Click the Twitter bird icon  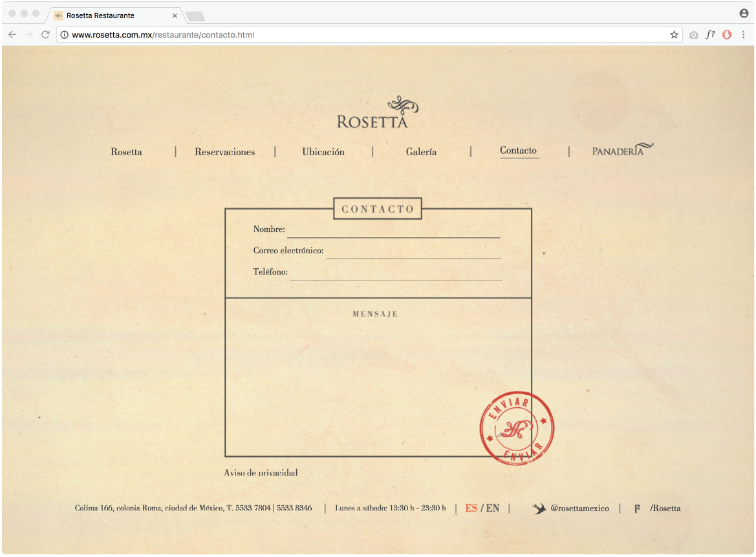(539, 509)
